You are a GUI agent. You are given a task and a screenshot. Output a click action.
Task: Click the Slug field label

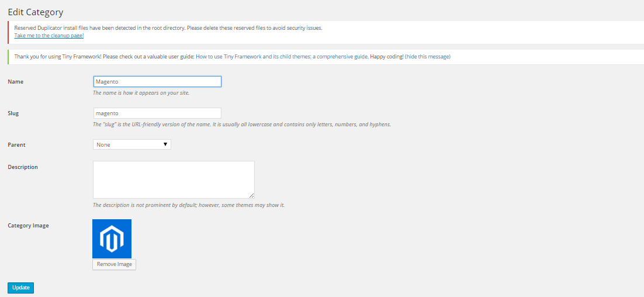pyautogui.click(x=13, y=113)
